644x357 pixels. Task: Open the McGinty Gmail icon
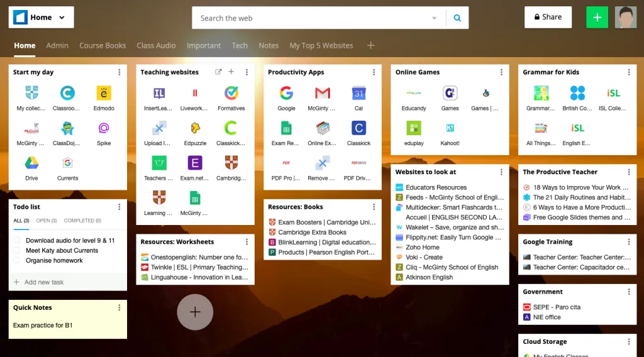(x=323, y=93)
